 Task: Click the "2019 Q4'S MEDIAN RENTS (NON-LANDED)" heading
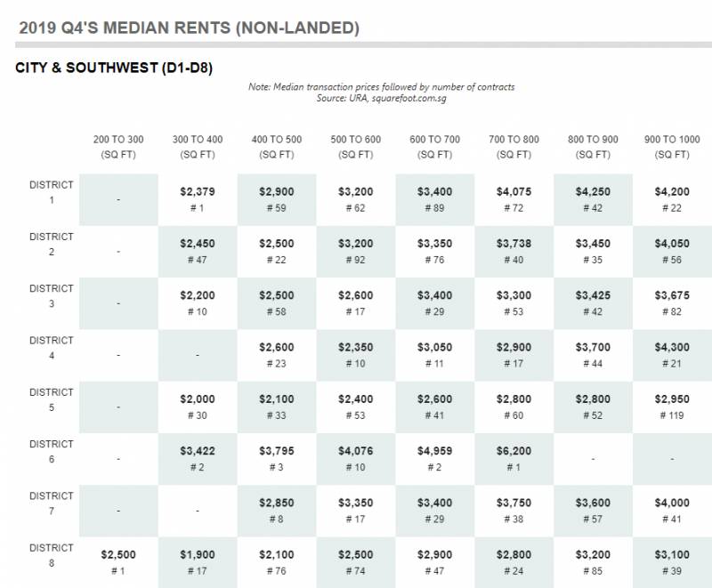189,28
